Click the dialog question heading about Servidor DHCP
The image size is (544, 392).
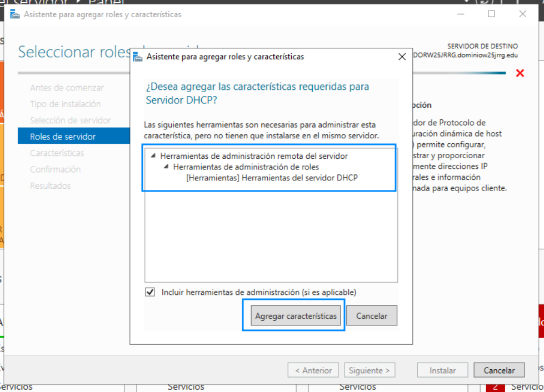pyautogui.click(x=257, y=93)
